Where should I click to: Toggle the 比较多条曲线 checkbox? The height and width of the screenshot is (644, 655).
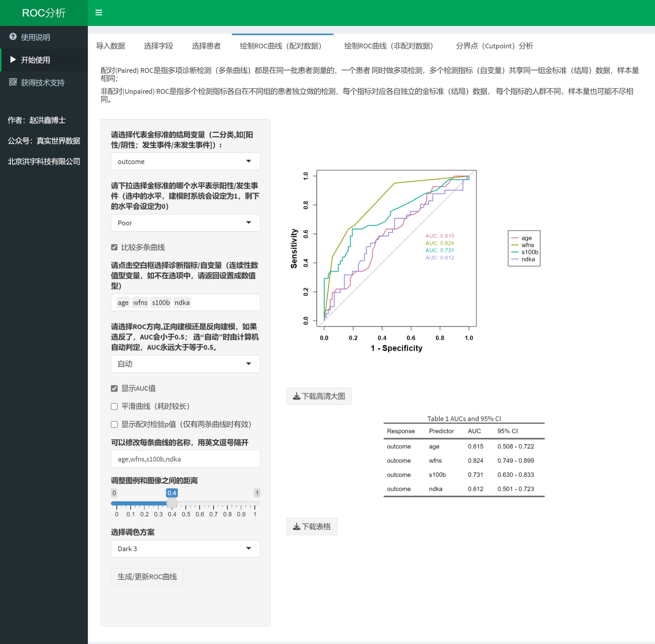click(x=114, y=247)
